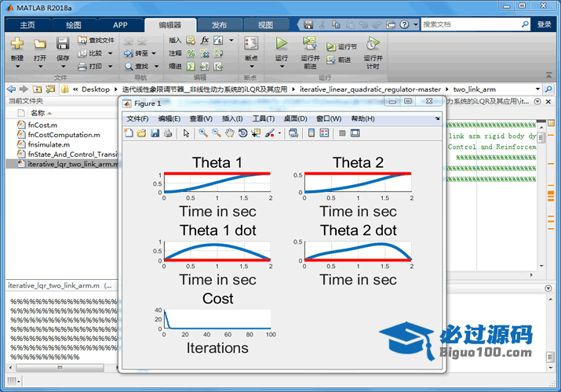Expand the 保存 dropdown arrow
The image size is (561, 392).
click(63, 67)
